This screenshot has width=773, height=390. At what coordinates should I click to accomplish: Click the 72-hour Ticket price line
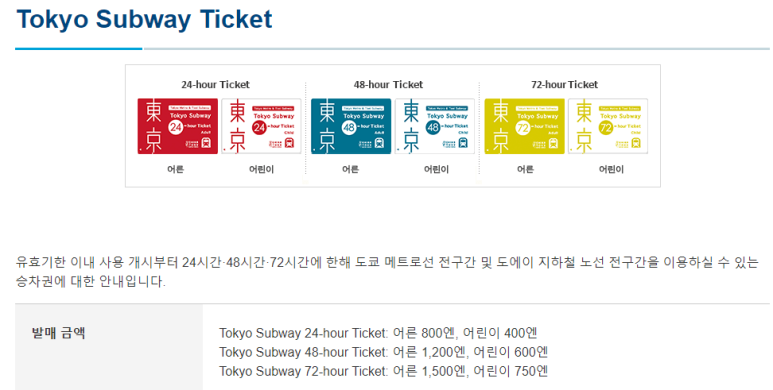[x=384, y=371]
